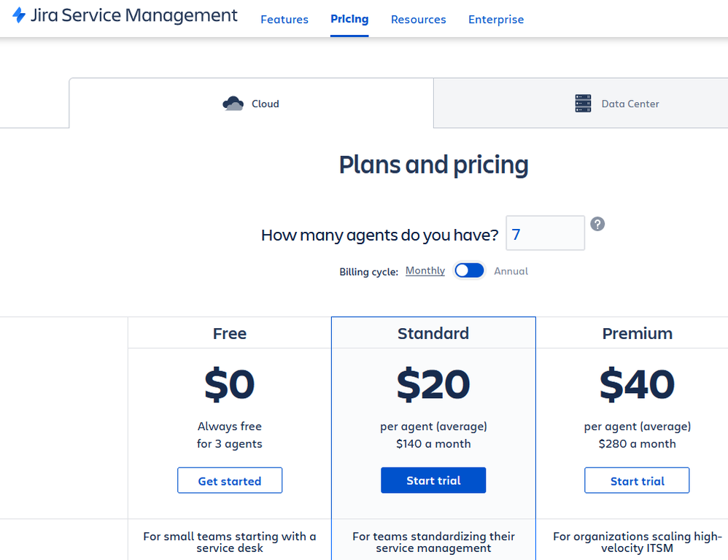Open the Pricing menu item

click(349, 19)
